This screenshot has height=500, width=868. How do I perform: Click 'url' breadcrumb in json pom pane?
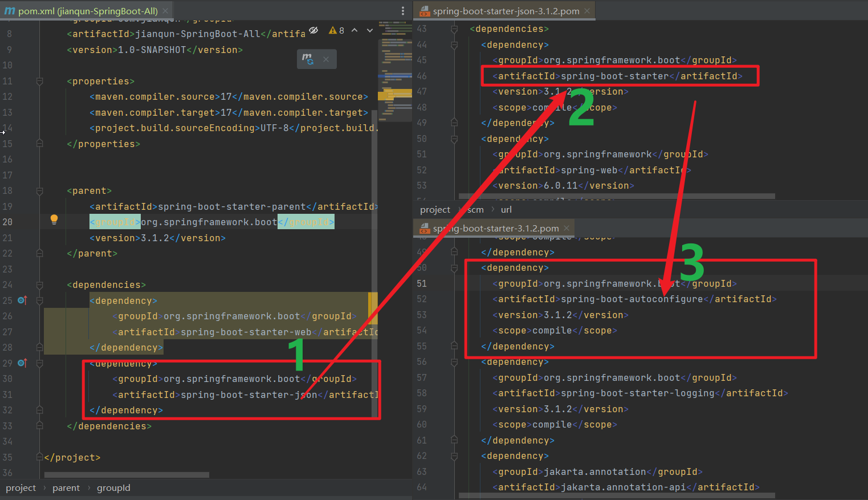pos(506,210)
